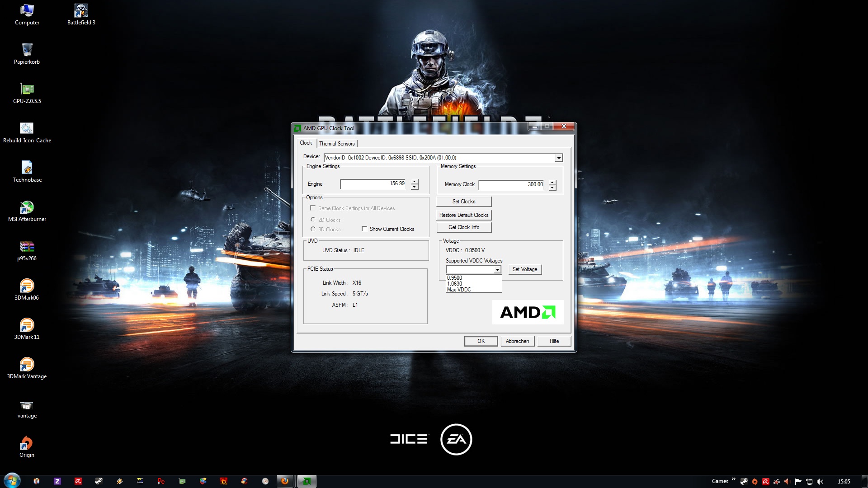
Task: Select the p95v266 archive icon
Action: tap(27, 250)
